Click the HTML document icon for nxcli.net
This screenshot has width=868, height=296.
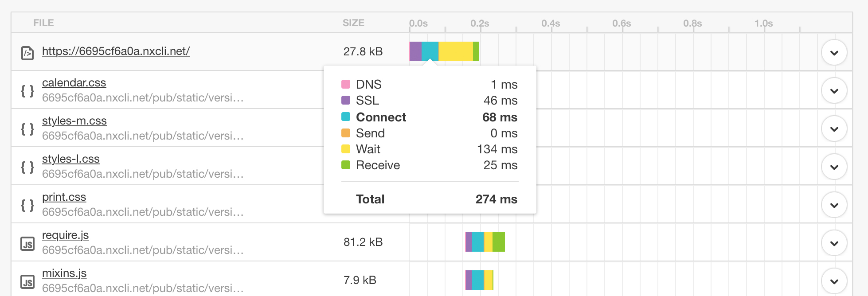(27, 53)
